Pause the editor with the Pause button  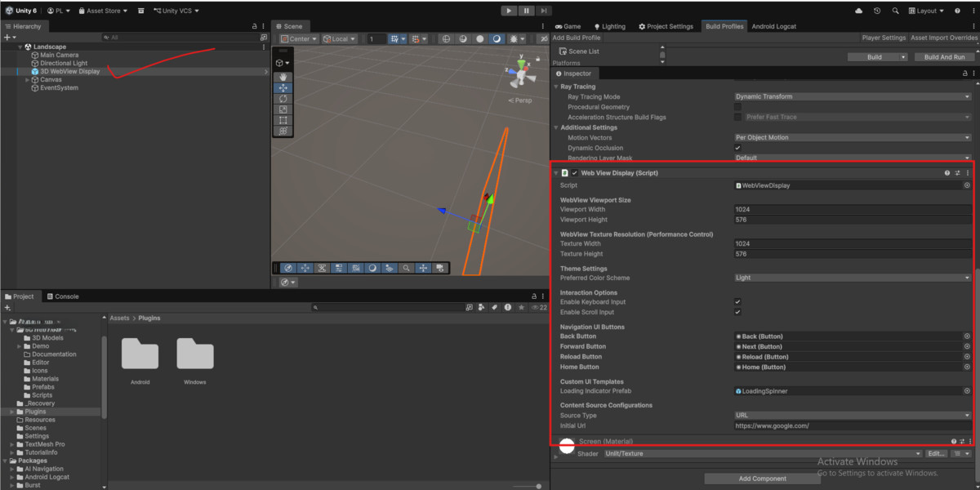[x=525, y=11]
